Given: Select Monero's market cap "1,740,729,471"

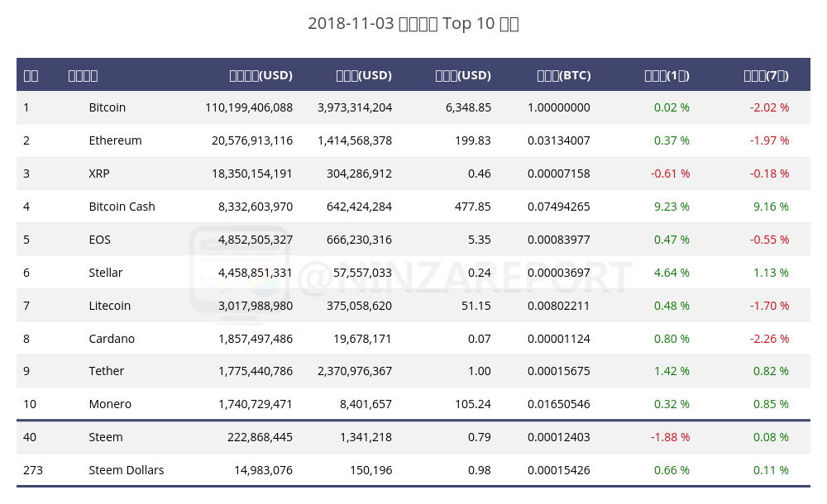Looking at the screenshot, I should [256, 404].
